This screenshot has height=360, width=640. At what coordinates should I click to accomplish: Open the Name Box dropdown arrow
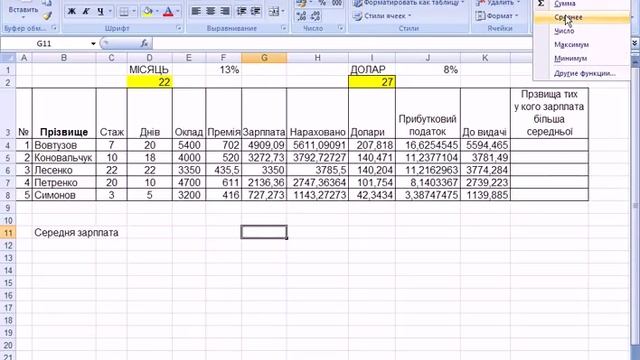point(93,43)
